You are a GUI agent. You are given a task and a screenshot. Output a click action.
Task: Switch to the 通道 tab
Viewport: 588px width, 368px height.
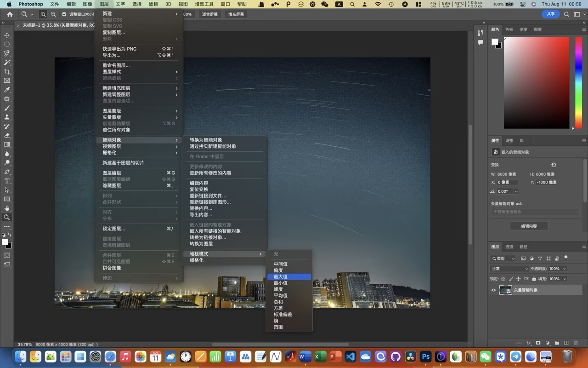pyautogui.click(x=509, y=247)
